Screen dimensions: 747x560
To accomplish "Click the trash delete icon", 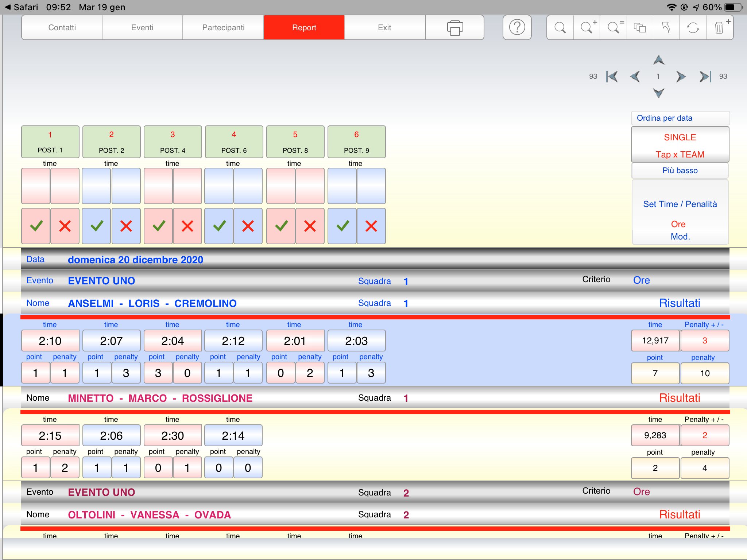I will (719, 28).
